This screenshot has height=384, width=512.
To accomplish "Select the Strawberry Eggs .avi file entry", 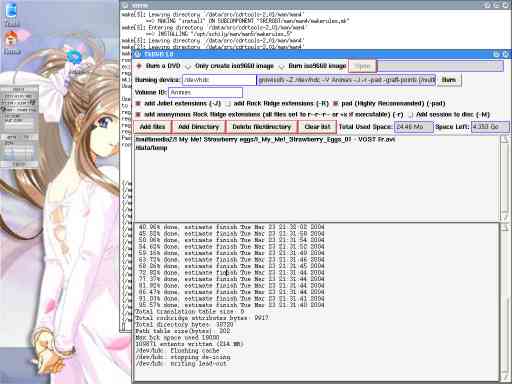I will (265, 139).
